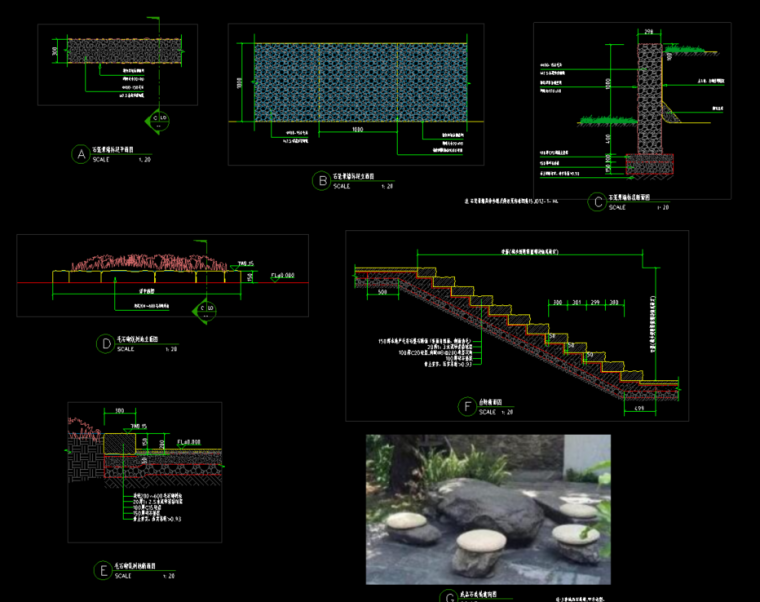Image resolution: width=760 pixels, height=602 pixels.
Task: Click the circled G label below the photo
Action: coord(446,597)
